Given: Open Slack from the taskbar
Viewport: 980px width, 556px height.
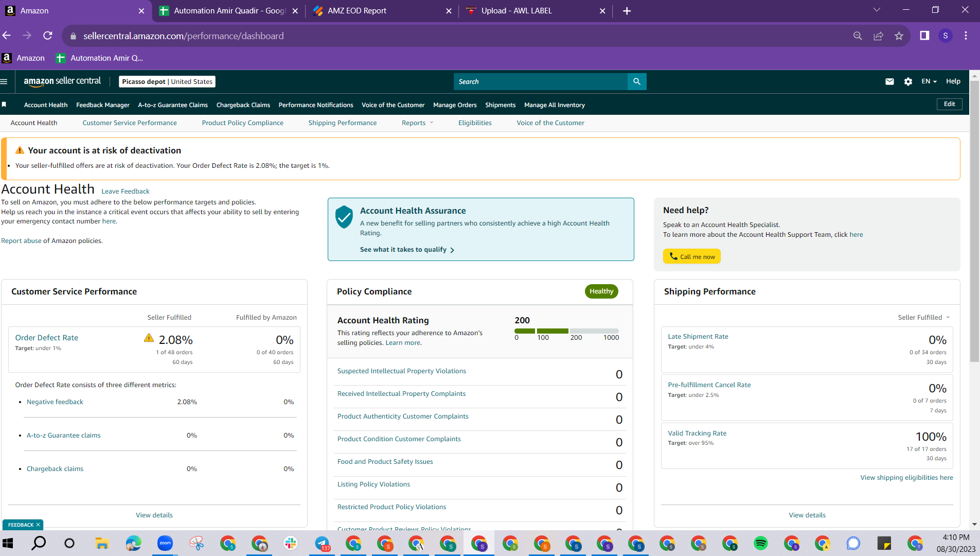Looking at the screenshot, I should (291, 543).
